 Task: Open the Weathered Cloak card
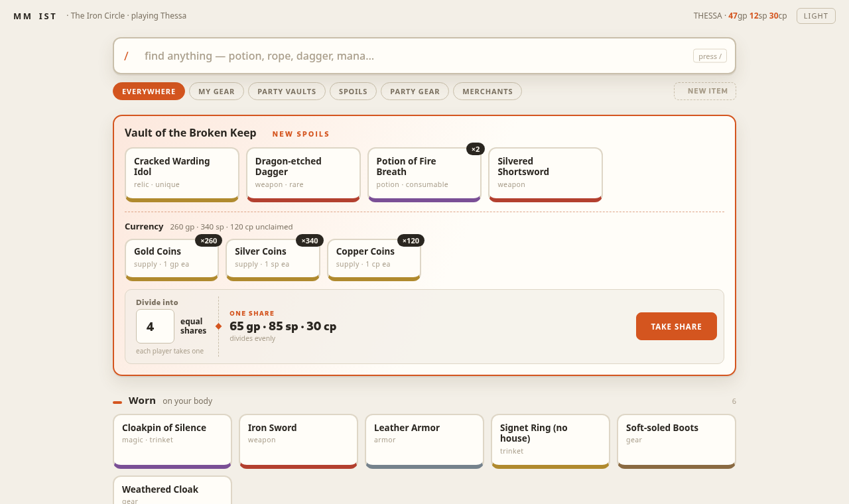coord(172,491)
